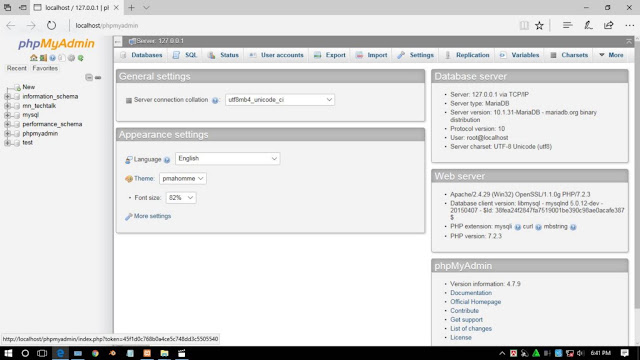Reload navigation panel green refresh icon
Image resolution: width=640 pixels, height=360 pixels.
81,58
